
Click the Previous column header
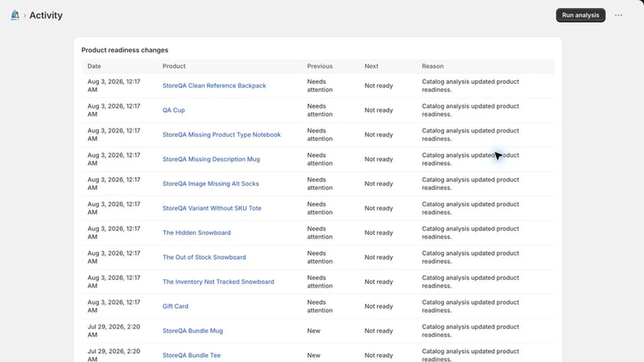pyautogui.click(x=320, y=66)
